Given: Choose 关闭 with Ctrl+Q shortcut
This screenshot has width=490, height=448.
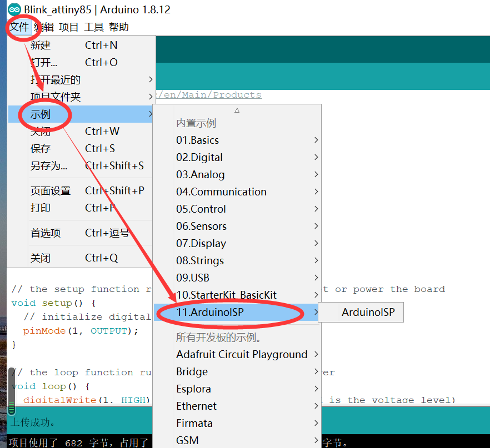Looking at the screenshot, I should [81, 258].
